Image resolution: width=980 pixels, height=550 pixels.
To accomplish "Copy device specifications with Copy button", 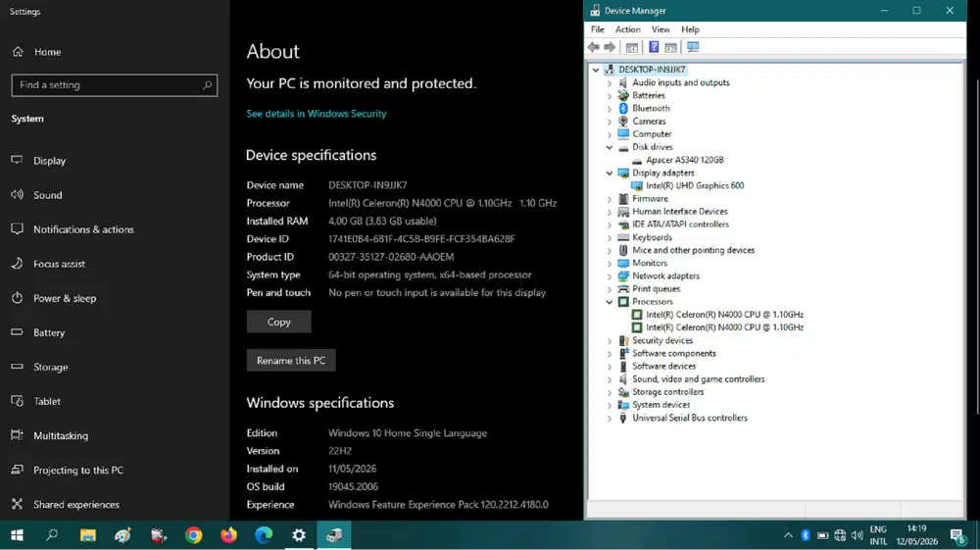I will coord(278,322).
